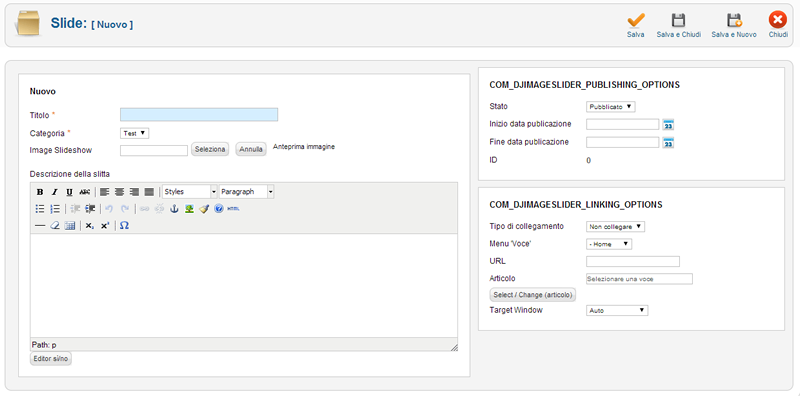Click Salva e Chiudi in the toolbar
Image resolution: width=800 pixels, height=396 pixels.
pos(679,25)
